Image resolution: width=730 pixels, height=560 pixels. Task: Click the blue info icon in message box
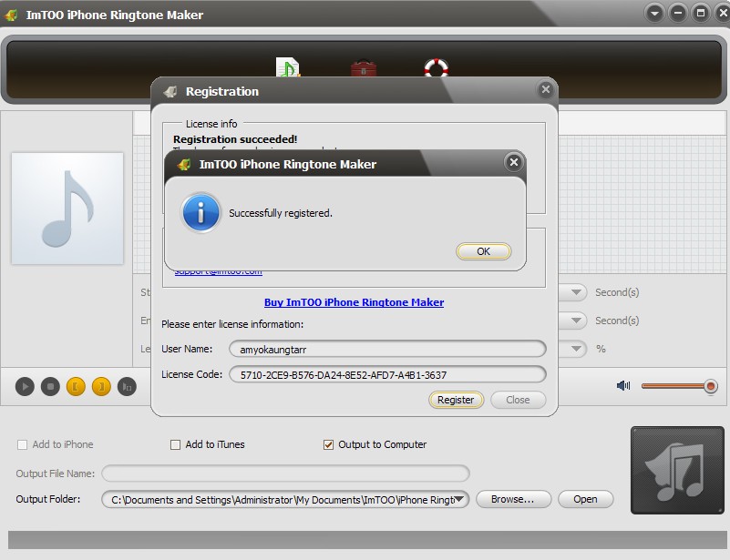200,213
